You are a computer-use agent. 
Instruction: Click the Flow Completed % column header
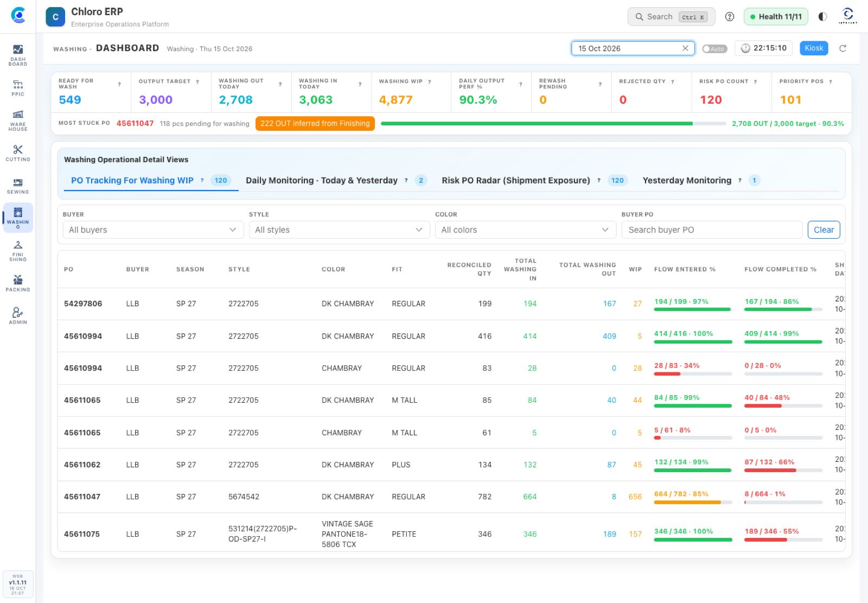[x=780, y=269]
